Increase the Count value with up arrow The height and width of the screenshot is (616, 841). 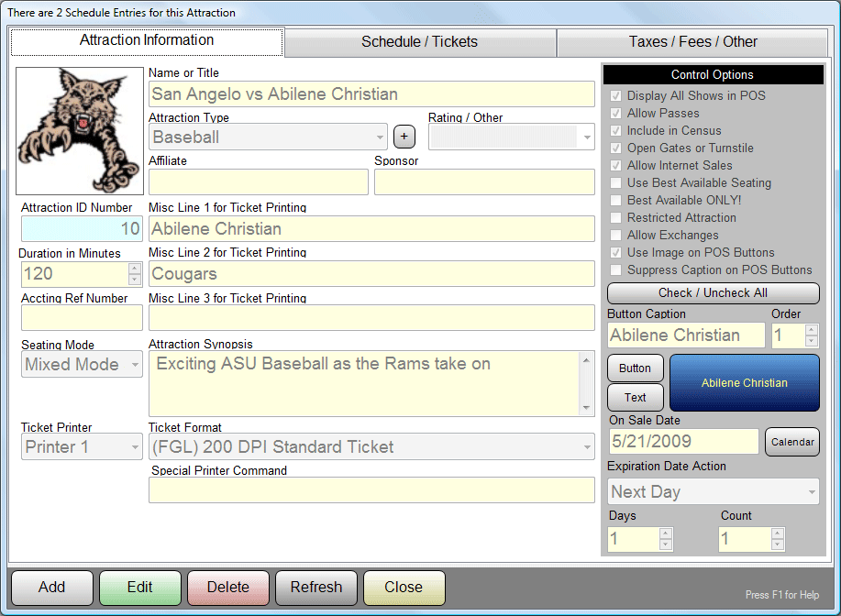click(x=778, y=533)
